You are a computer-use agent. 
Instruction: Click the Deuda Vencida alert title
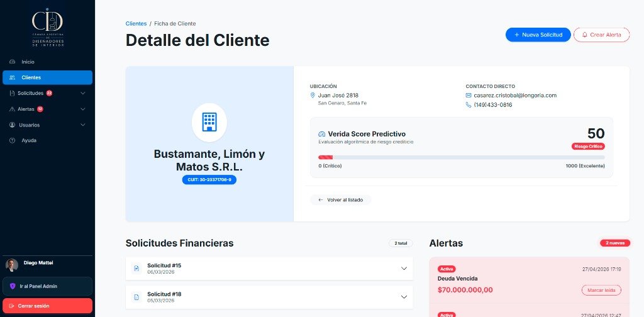[458, 279]
